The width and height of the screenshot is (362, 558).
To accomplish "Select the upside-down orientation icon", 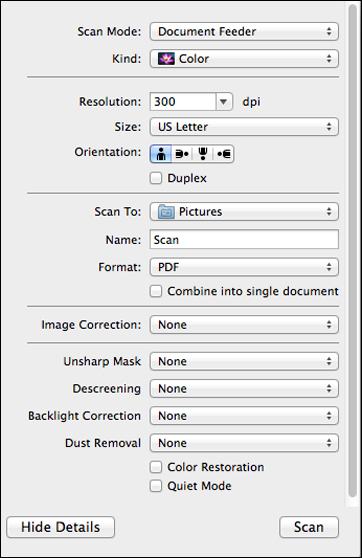I will pyautogui.click(x=203, y=154).
